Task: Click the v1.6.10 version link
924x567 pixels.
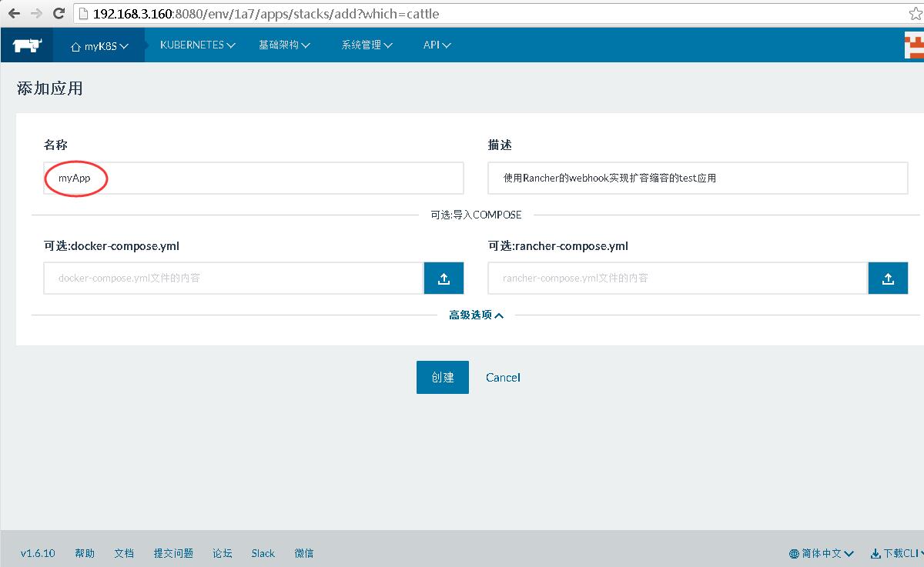Action: coord(38,553)
